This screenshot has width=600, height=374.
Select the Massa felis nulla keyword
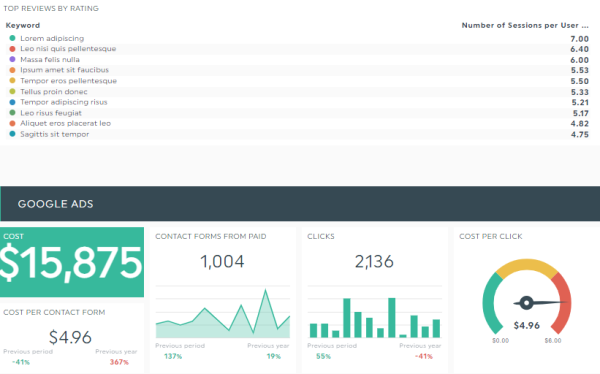pos(50,59)
